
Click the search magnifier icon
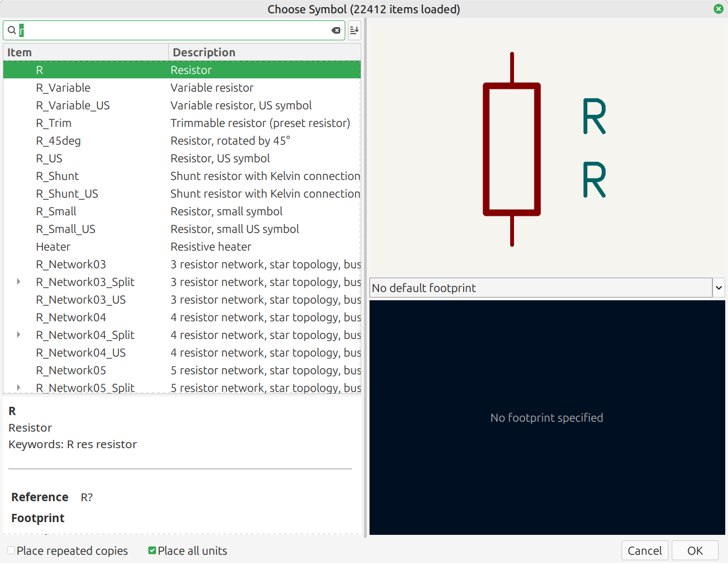coord(12,30)
